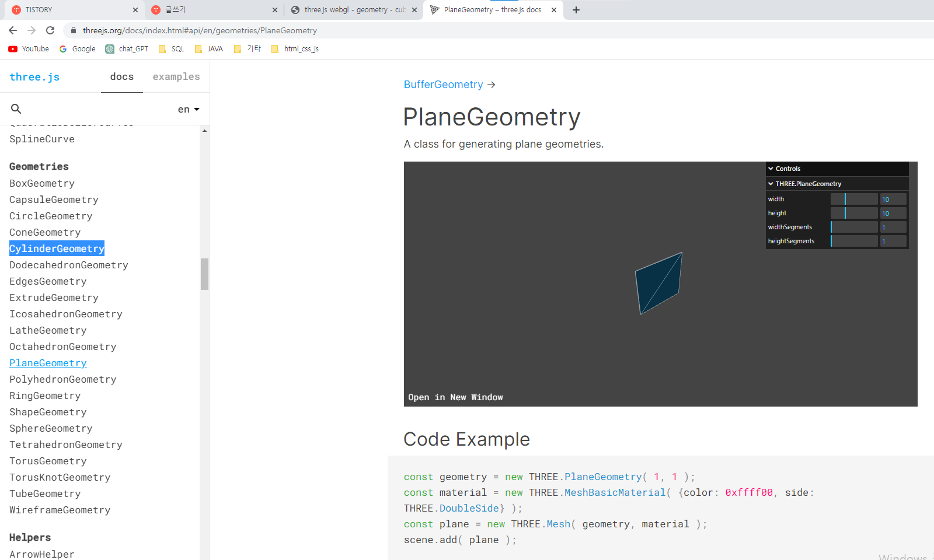Open OctahedronGeometry in the sidebar
934x560 pixels.
click(x=63, y=346)
